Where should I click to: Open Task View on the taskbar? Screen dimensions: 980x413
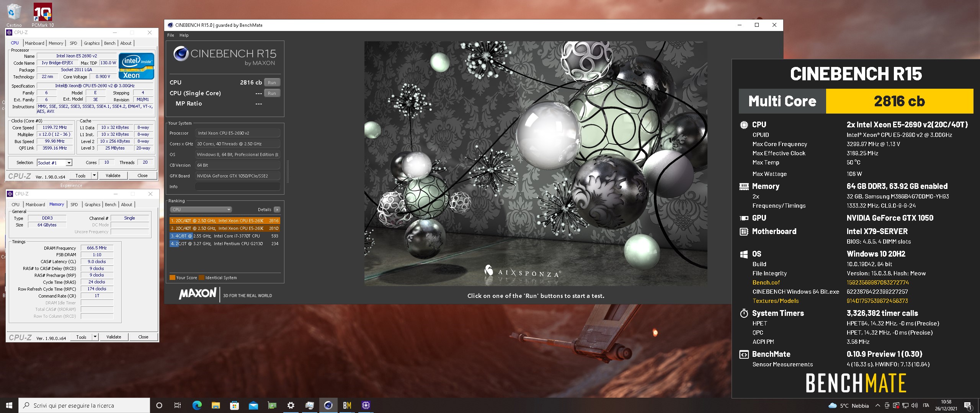click(x=178, y=405)
